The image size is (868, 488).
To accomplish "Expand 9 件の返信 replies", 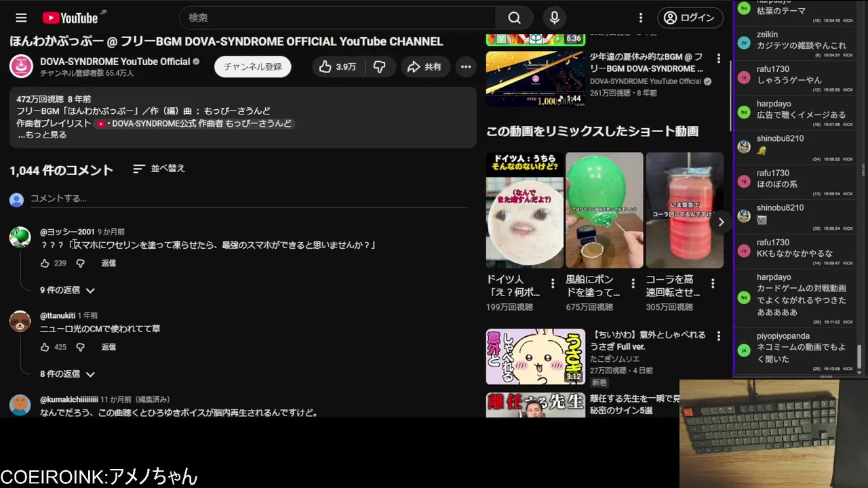I will point(67,290).
